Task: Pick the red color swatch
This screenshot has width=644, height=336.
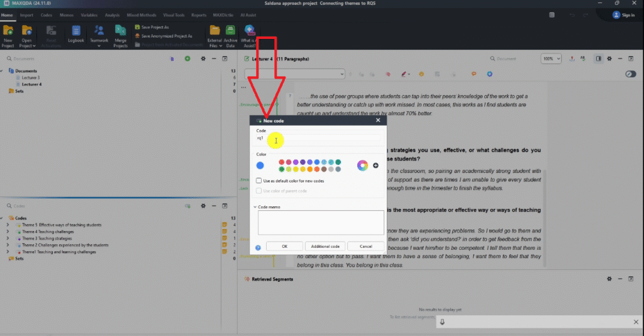Action: (281, 162)
